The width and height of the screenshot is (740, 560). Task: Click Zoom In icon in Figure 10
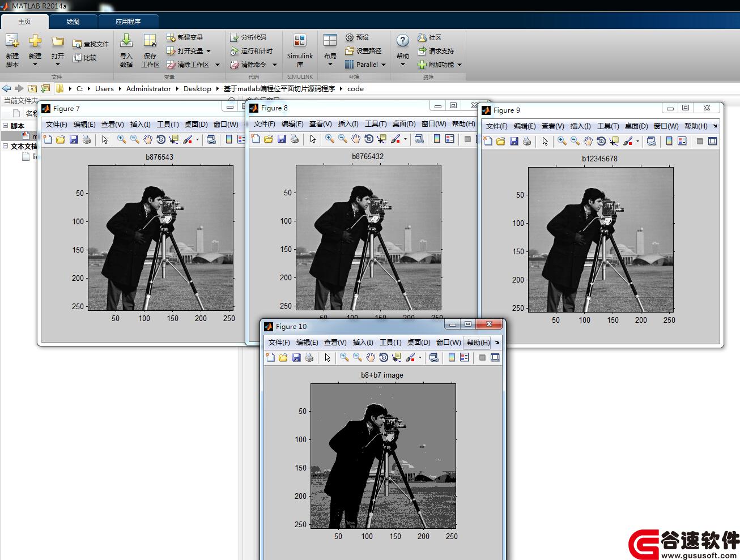pyautogui.click(x=344, y=357)
